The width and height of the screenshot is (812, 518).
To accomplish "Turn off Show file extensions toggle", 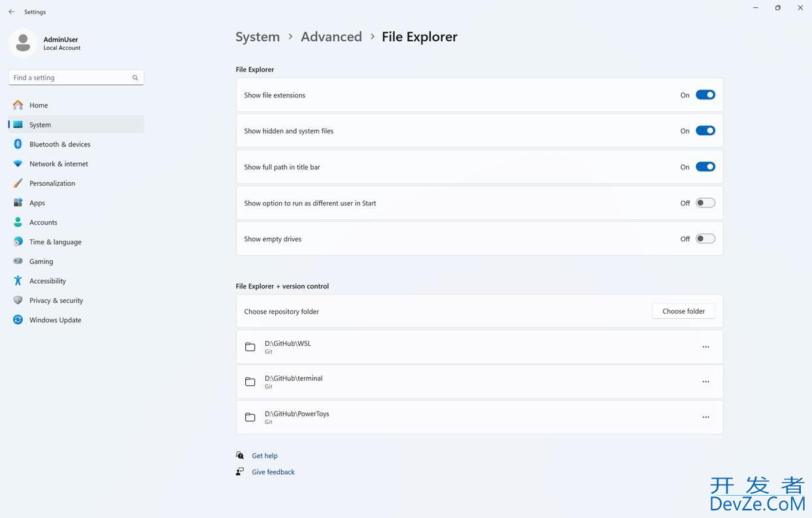I will point(705,95).
